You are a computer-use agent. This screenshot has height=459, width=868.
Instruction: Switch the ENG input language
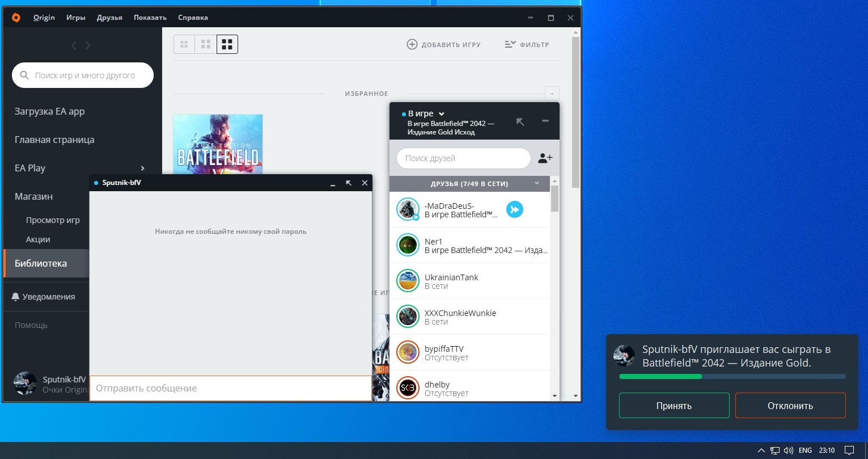pyautogui.click(x=805, y=450)
